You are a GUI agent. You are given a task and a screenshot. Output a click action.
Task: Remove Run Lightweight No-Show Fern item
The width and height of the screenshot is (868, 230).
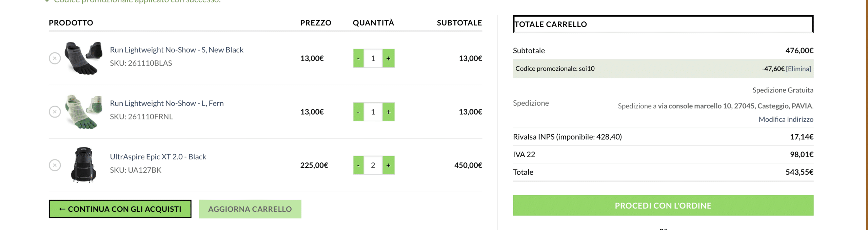pyautogui.click(x=55, y=112)
